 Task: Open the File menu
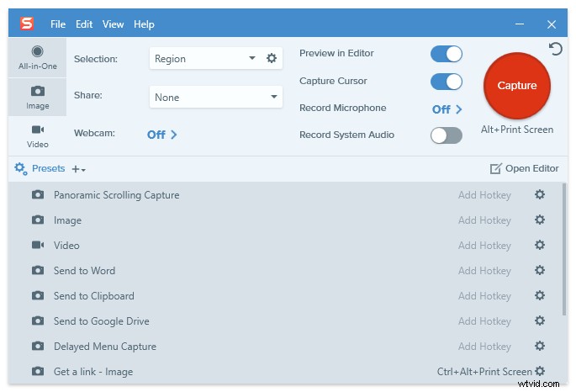pos(57,24)
